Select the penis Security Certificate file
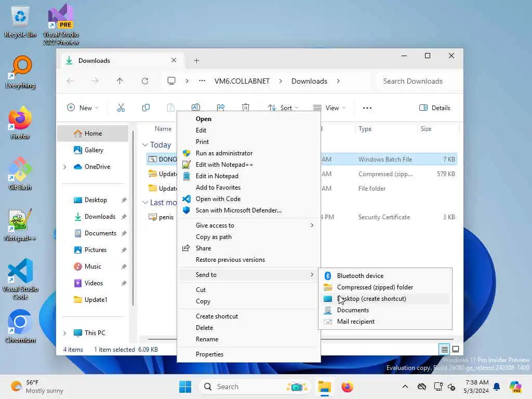Screen dimensions: 532x399 162,217
